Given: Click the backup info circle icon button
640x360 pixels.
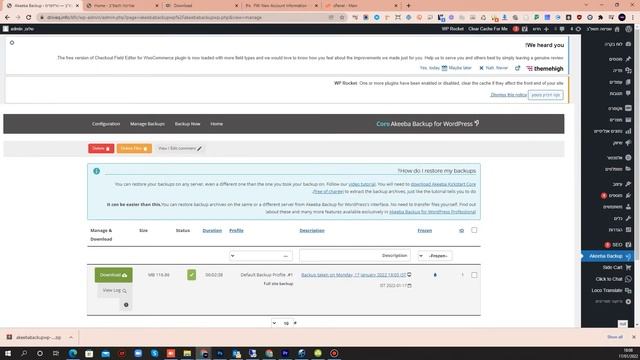Looking at the screenshot, I should tap(126, 305).
